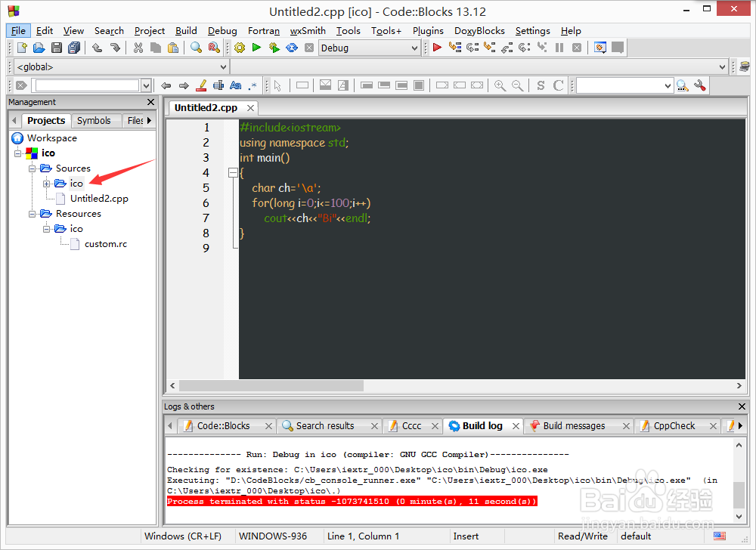Open the Debug build target dropdown
Viewport: 756px width, 550px height.
(414, 48)
